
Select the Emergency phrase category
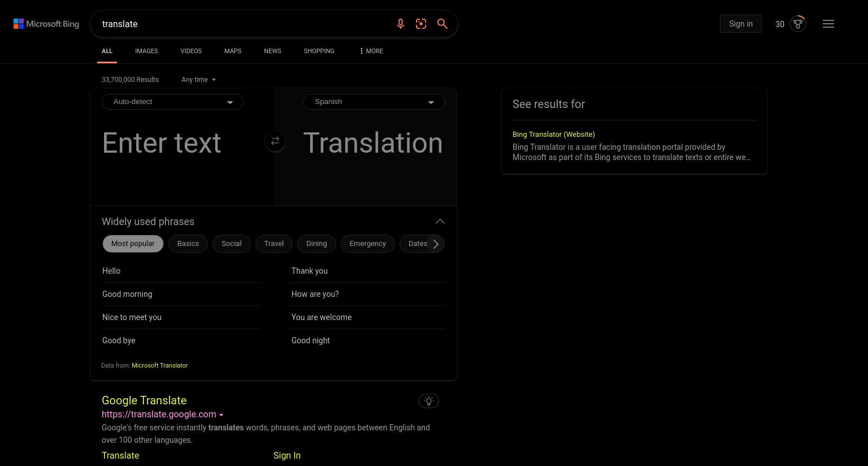[x=368, y=244]
